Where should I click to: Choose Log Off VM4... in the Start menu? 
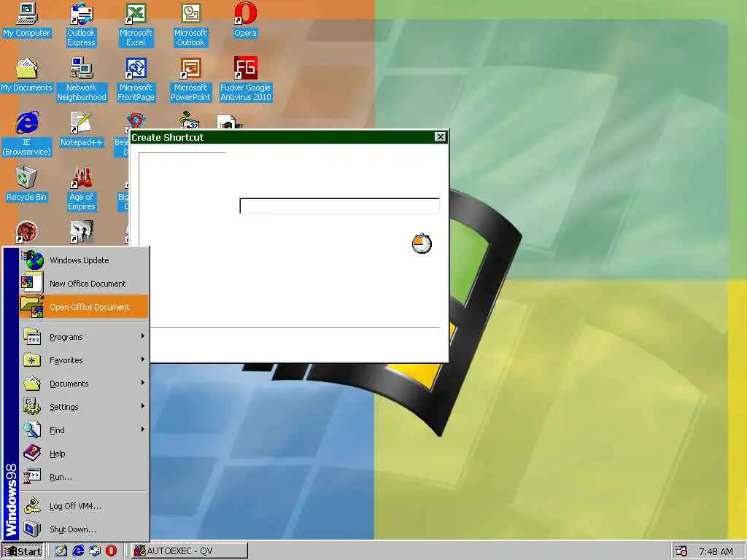pos(84,506)
